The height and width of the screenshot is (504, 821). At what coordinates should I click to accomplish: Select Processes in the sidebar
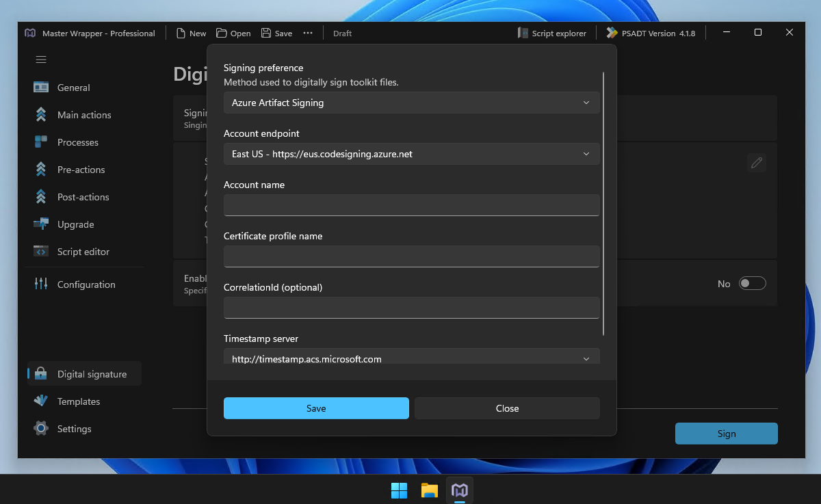click(x=78, y=142)
